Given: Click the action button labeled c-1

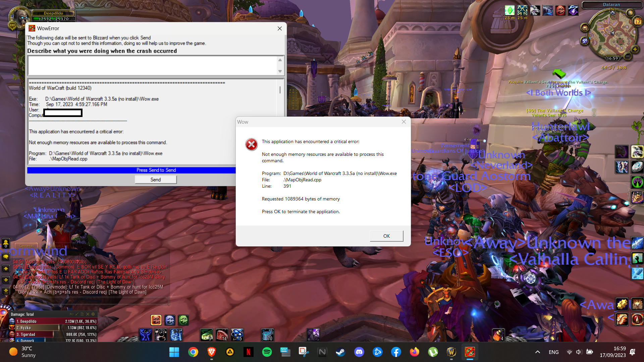Looking at the screenshot, I should click(x=146, y=335).
